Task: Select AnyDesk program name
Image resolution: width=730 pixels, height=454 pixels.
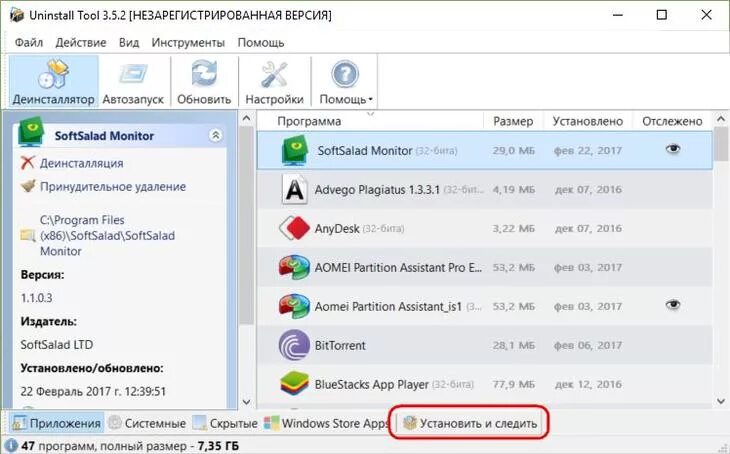Action: pyautogui.click(x=337, y=229)
